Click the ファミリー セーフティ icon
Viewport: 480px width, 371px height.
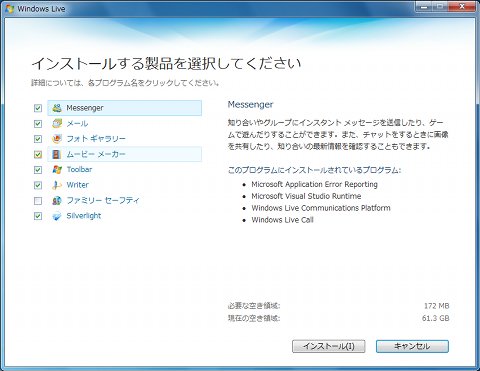(57, 200)
